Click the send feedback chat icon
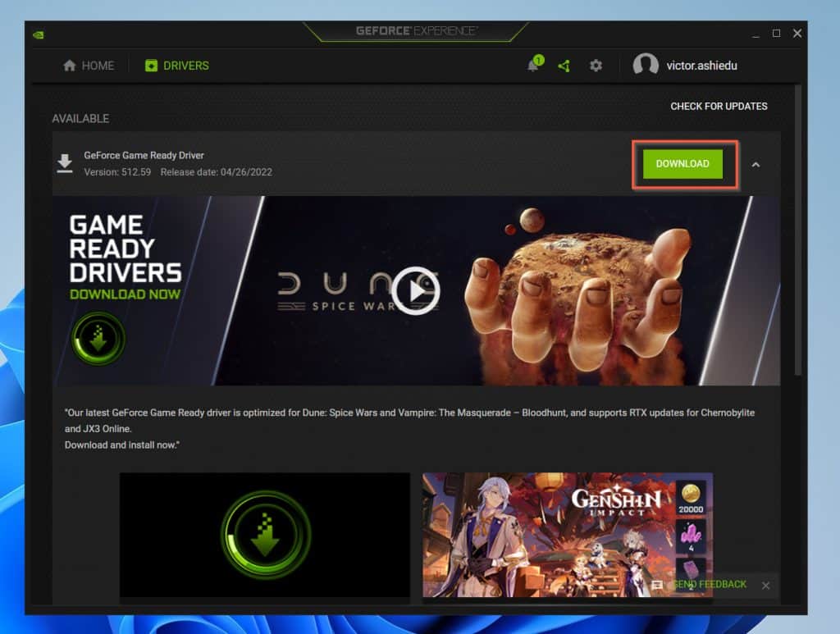Screen dimensions: 840x634 pos(657,585)
